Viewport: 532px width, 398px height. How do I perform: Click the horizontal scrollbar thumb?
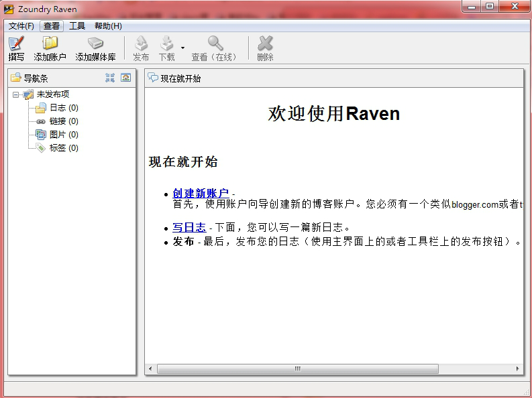(298, 369)
